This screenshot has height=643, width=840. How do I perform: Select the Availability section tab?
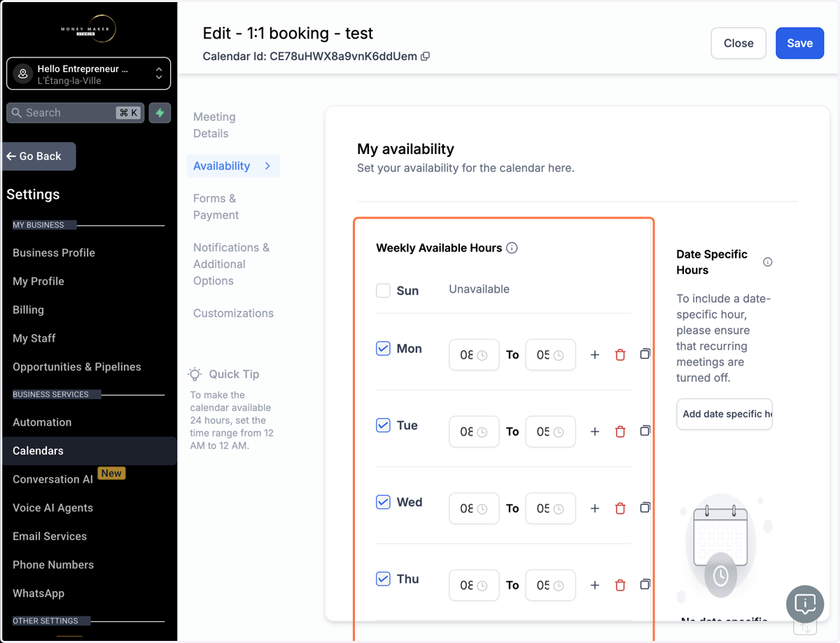233,166
